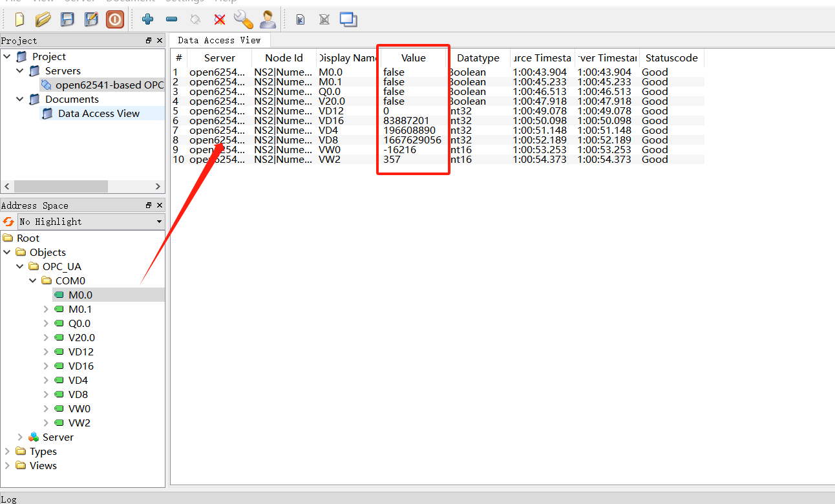Click the Save project floppy icon

pos(67,20)
